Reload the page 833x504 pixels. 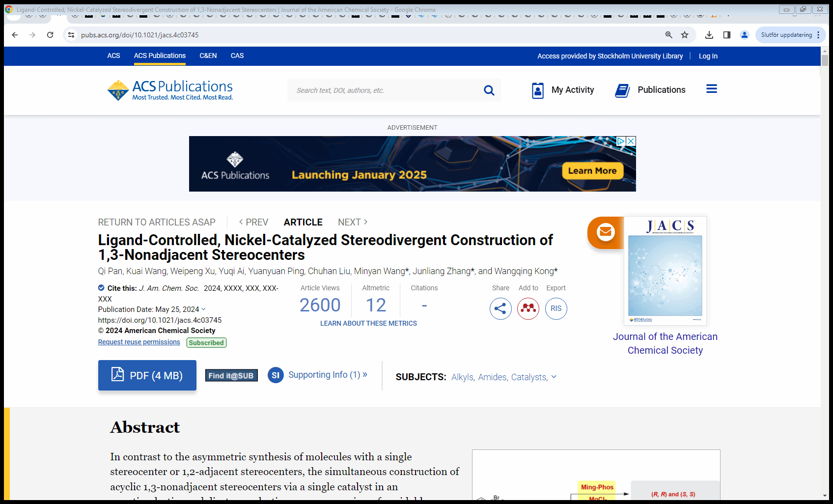(x=50, y=35)
